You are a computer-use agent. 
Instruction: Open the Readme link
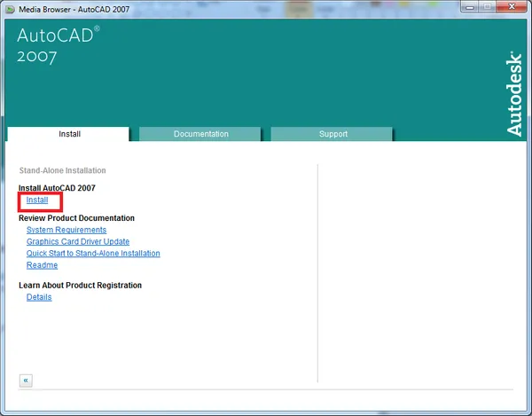(x=42, y=265)
